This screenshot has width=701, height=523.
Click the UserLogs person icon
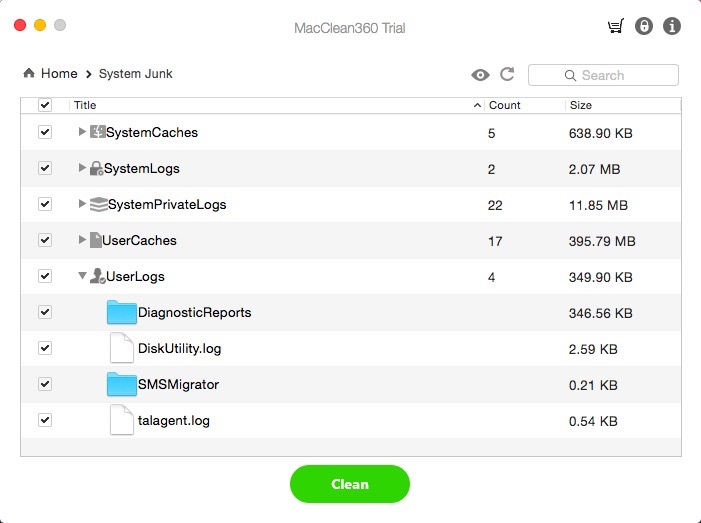tap(97, 276)
